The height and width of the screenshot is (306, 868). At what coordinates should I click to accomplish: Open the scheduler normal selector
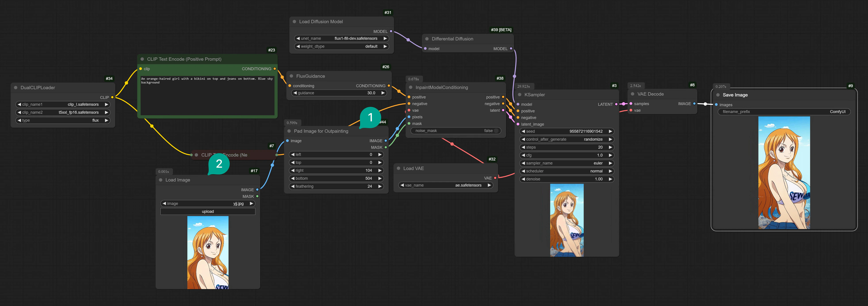point(566,171)
